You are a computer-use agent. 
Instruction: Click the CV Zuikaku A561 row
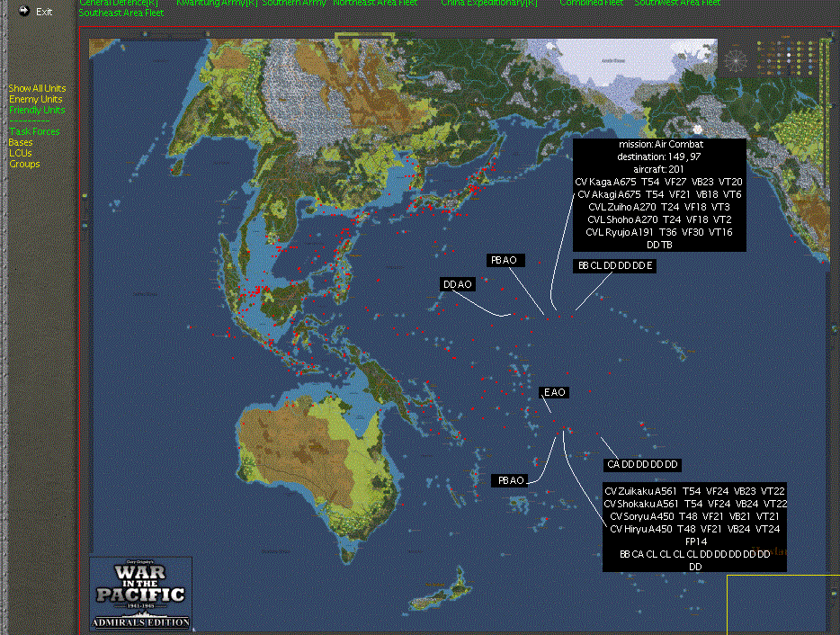tap(695, 491)
